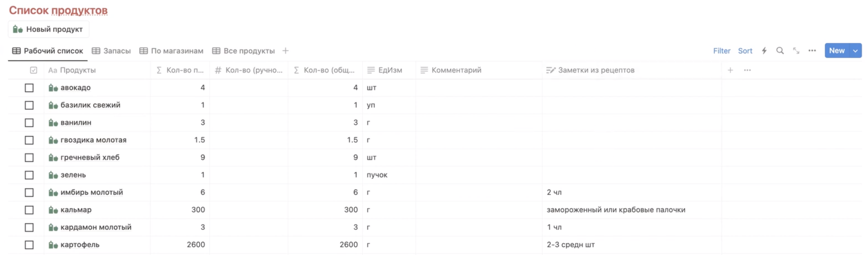Click the Filter link
Viewport: 868px width, 255px height.
click(x=721, y=51)
